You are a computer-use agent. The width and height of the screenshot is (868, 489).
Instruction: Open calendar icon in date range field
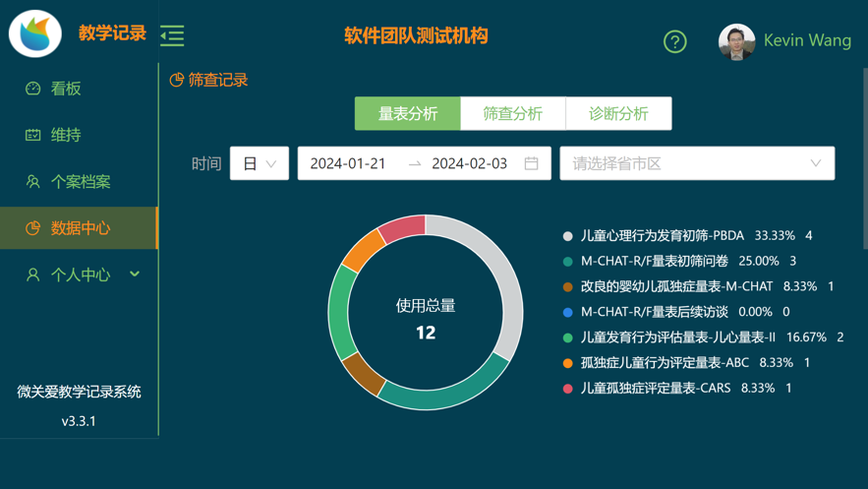tap(531, 163)
